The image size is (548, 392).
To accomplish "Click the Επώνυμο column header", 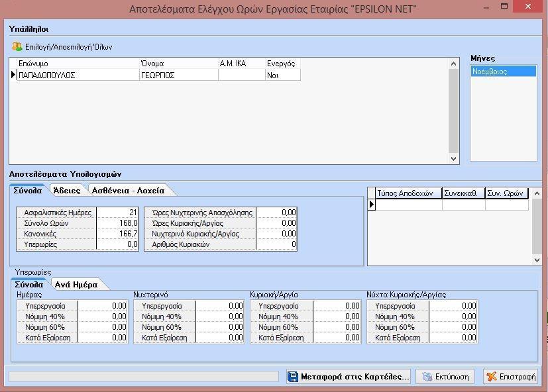I will (x=78, y=64).
